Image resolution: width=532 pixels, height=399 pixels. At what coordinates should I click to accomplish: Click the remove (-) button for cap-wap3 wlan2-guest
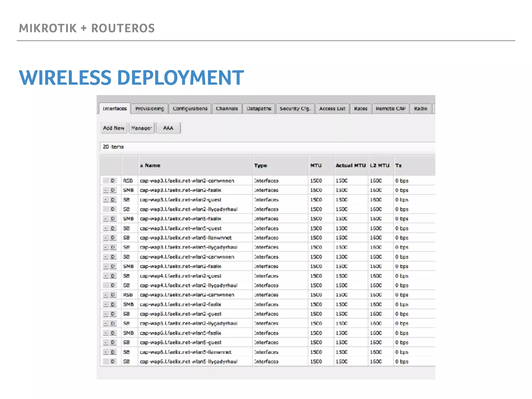pos(105,200)
